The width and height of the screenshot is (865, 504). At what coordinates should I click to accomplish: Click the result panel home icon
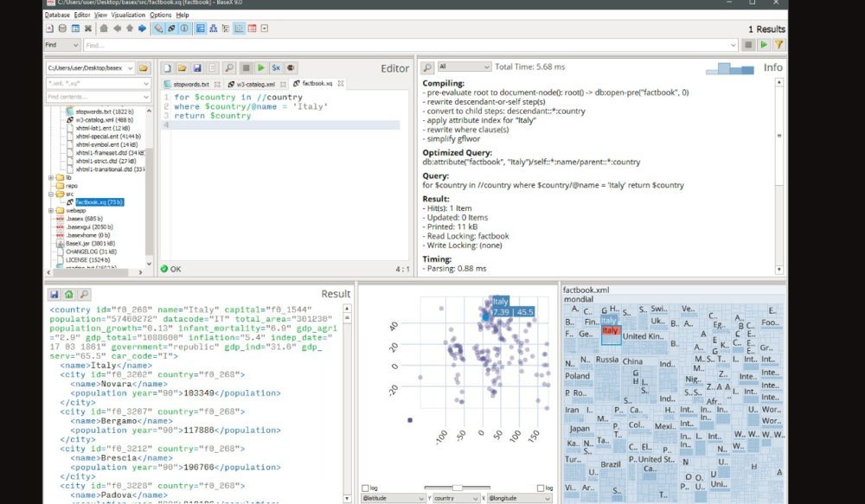[x=69, y=294]
